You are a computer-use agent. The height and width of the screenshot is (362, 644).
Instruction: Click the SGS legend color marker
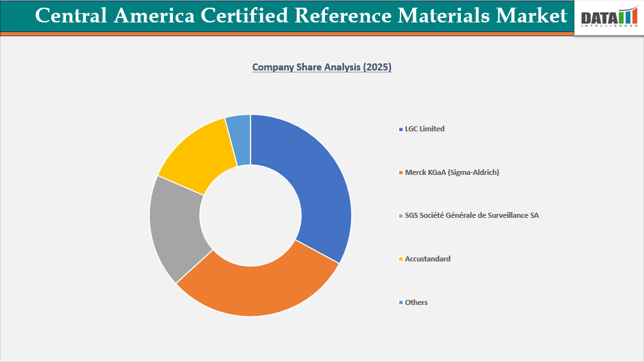pyautogui.click(x=401, y=216)
